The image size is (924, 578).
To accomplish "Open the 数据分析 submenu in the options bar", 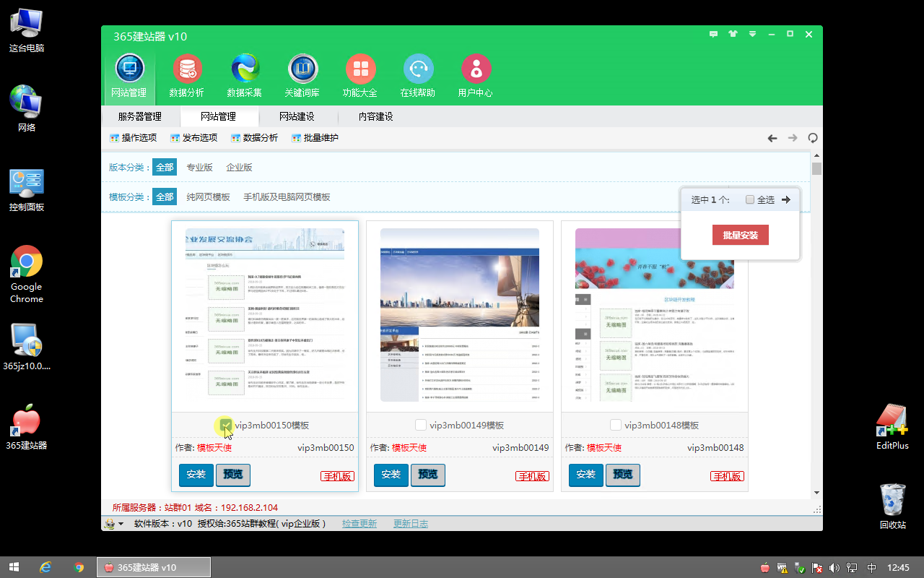I will point(254,138).
